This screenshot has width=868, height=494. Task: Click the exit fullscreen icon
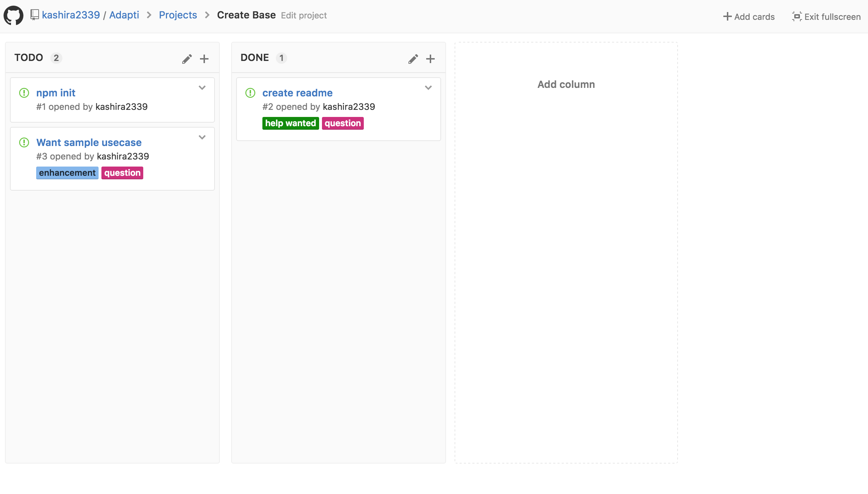(x=796, y=16)
